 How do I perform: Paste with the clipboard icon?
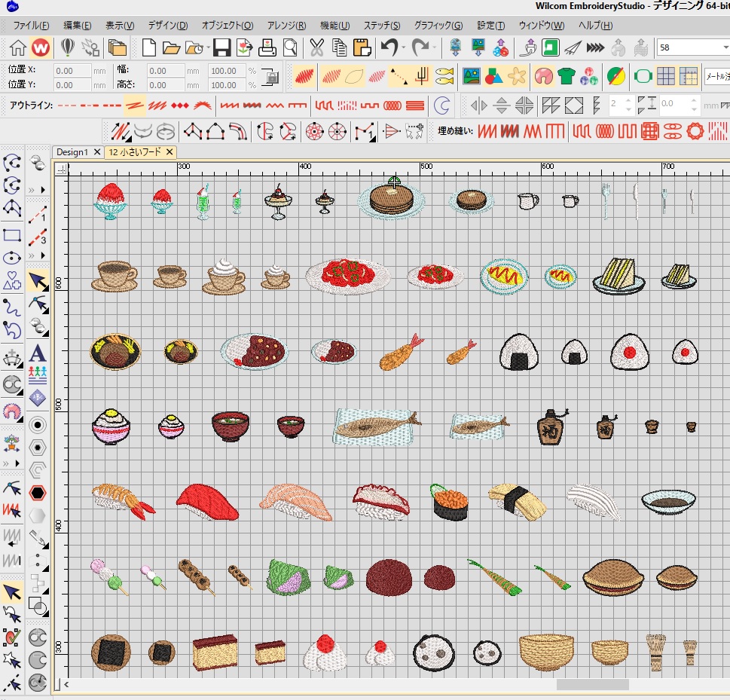[x=362, y=47]
